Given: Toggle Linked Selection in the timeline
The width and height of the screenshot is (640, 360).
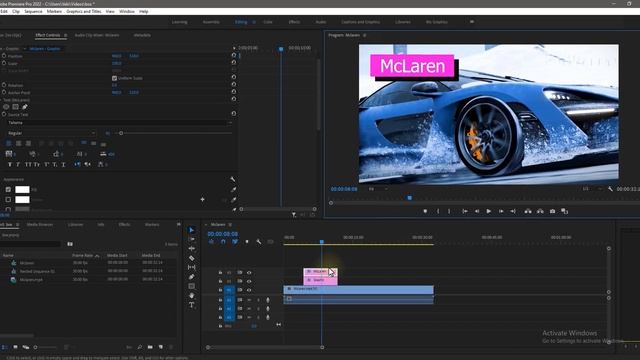Looking at the screenshot, I should 235,242.
